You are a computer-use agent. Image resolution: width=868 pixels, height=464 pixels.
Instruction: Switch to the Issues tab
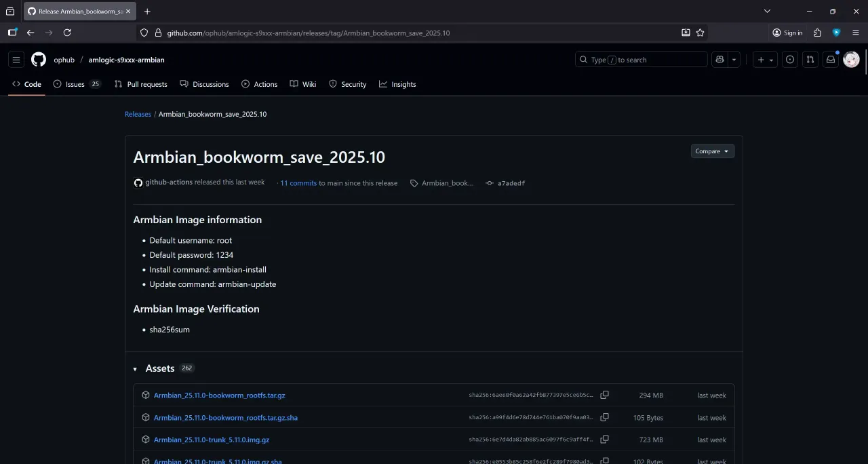point(77,84)
